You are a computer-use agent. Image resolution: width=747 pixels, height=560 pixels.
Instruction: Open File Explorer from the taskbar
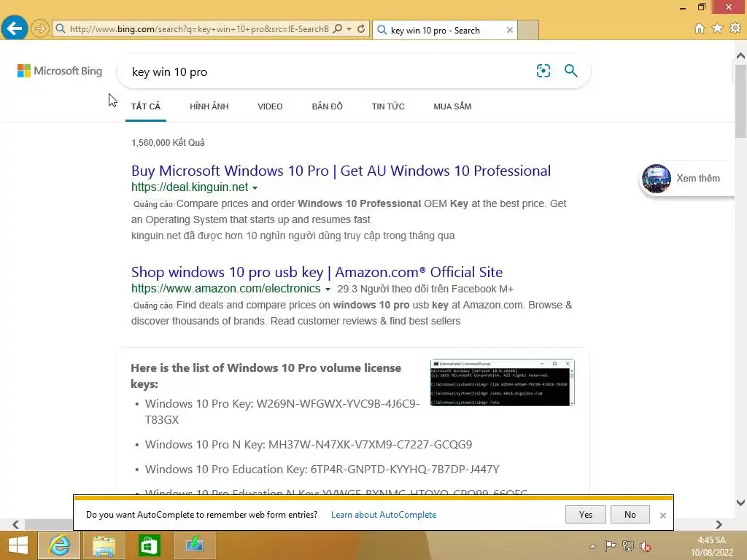[x=104, y=545]
